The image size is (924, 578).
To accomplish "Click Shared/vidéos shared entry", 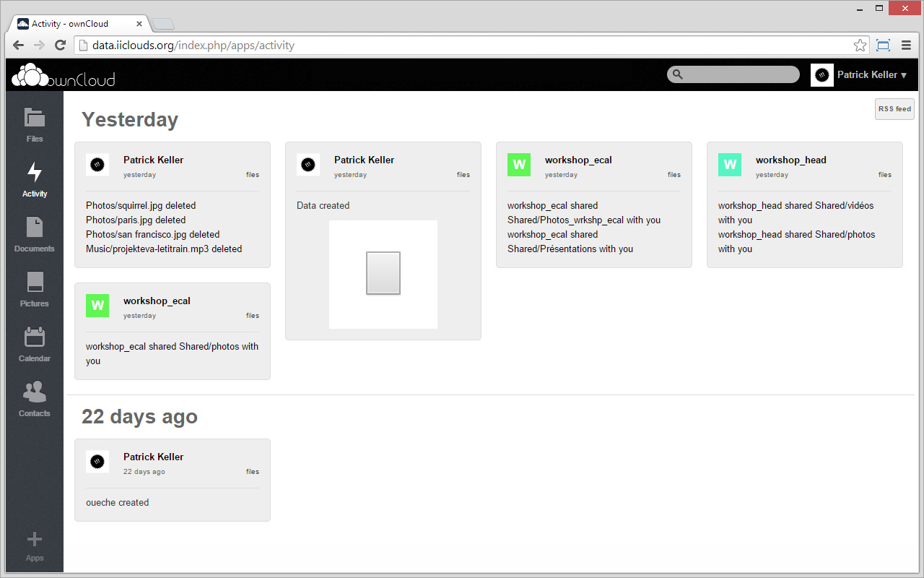I will point(796,213).
